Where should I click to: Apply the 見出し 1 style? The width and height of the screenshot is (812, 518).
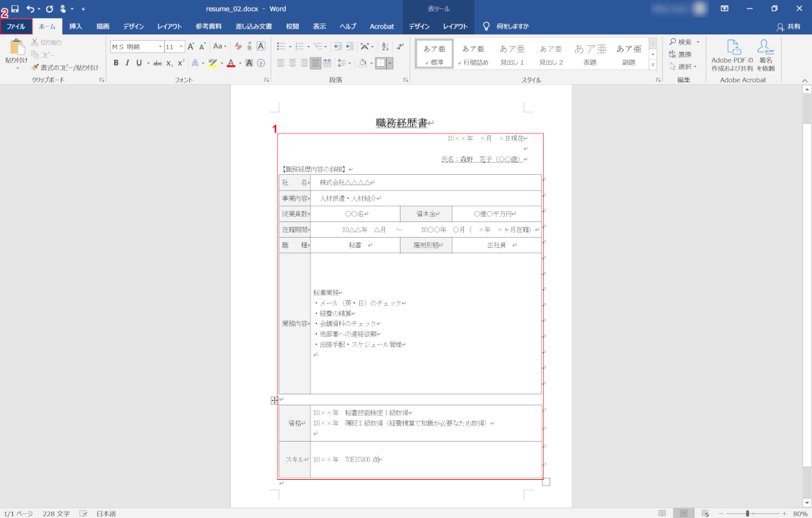[512, 54]
